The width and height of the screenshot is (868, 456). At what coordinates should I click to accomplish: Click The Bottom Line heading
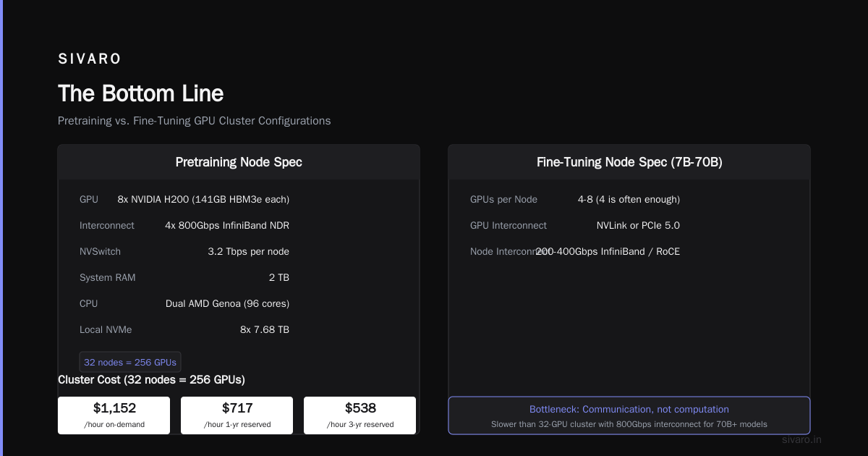[141, 93]
